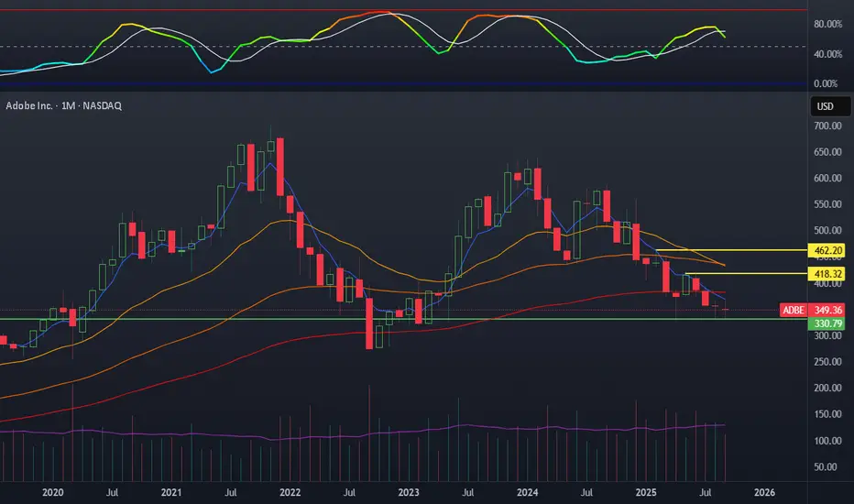Click the 2025 time axis label
The width and height of the screenshot is (854, 504).
coord(646,493)
